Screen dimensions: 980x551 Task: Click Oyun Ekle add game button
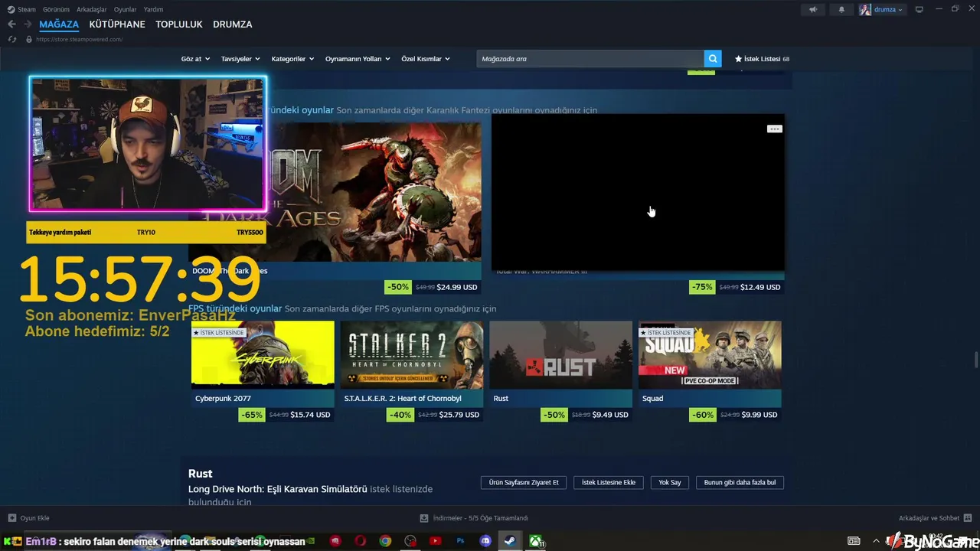click(29, 518)
